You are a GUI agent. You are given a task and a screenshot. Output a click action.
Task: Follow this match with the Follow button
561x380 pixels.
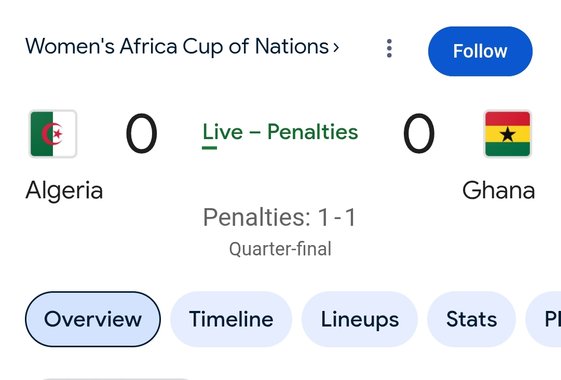(x=480, y=51)
